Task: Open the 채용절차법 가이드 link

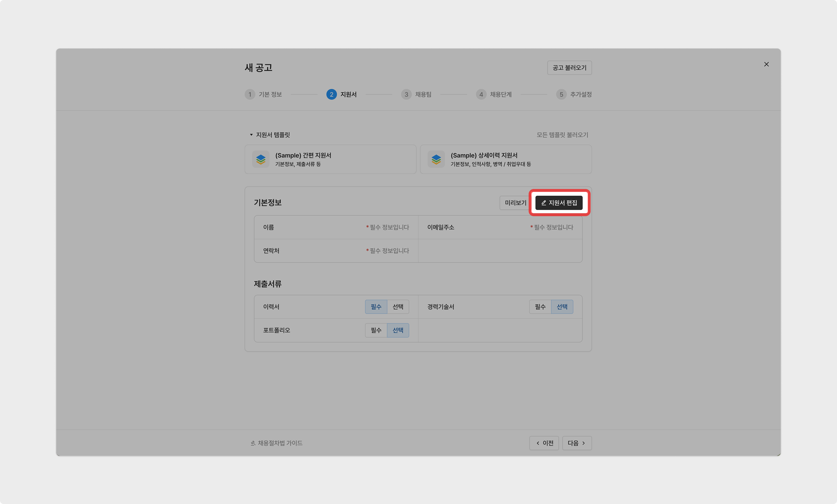Action: tap(277, 443)
